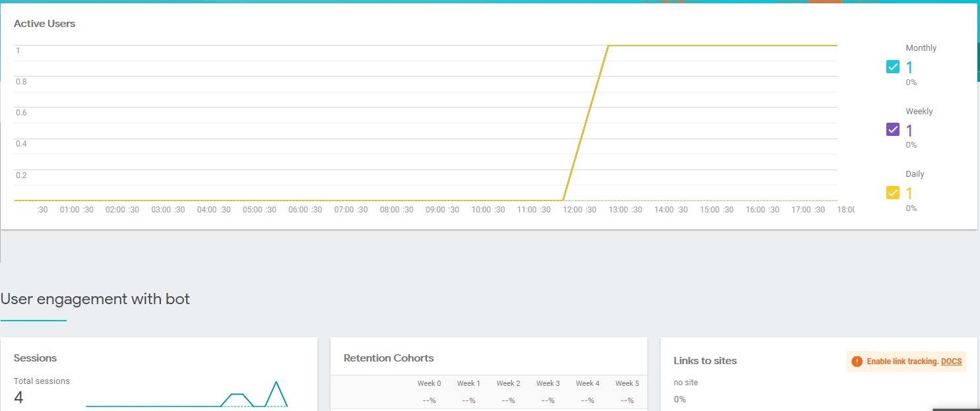Click the sessions sparkline chart
The width and height of the screenshot is (980, 411).
tap(187, 395)
